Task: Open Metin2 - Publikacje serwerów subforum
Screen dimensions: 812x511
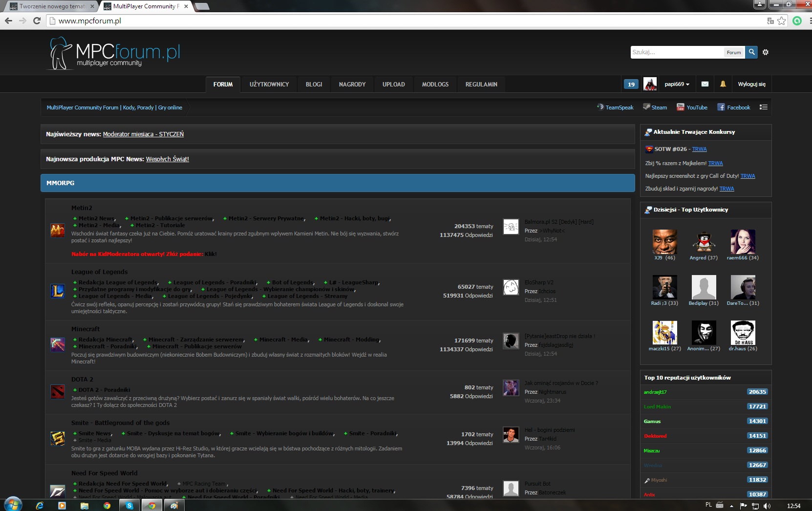Action: pos(171,218)
